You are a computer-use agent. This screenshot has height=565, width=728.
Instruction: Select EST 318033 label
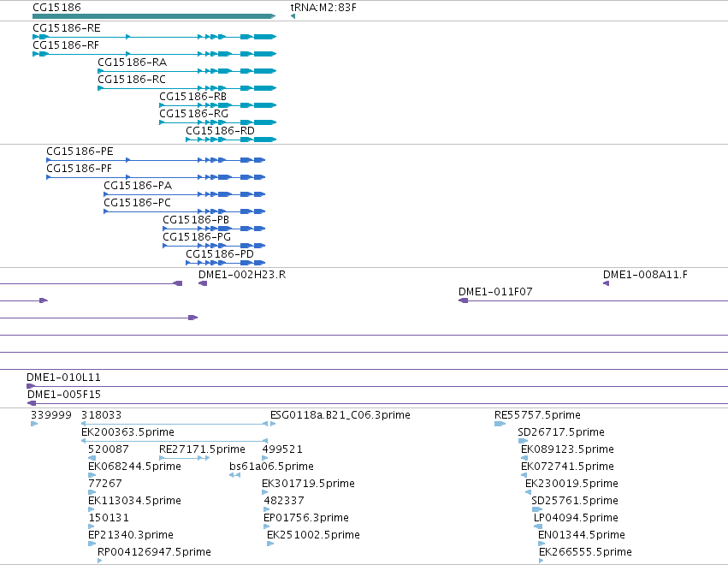pos(101,415)
